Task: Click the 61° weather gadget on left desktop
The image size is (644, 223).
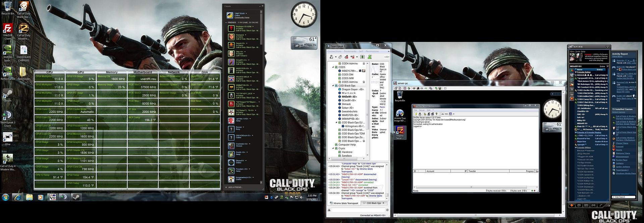Action: pyautogui.click(x=304, y=42)
